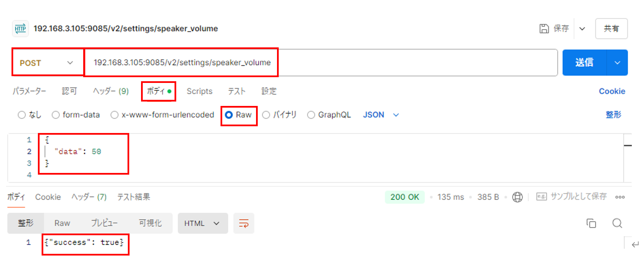Click the blue 送信 send button
This screenshot has width=644, height=265.
tap(584, 63)
